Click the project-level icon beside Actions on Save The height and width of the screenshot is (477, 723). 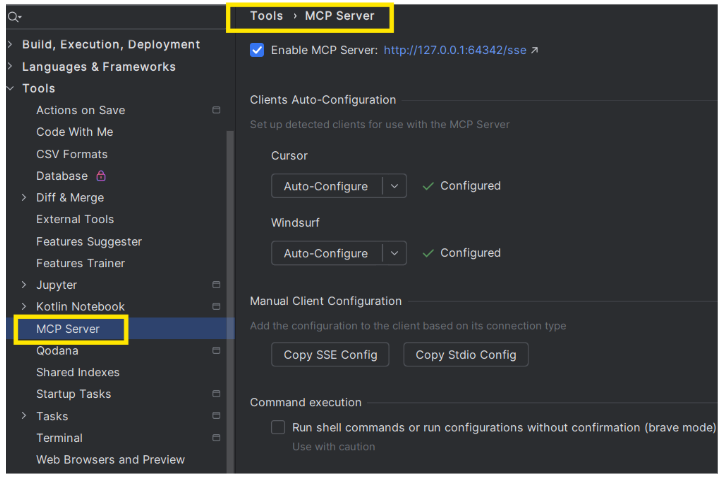216,110
